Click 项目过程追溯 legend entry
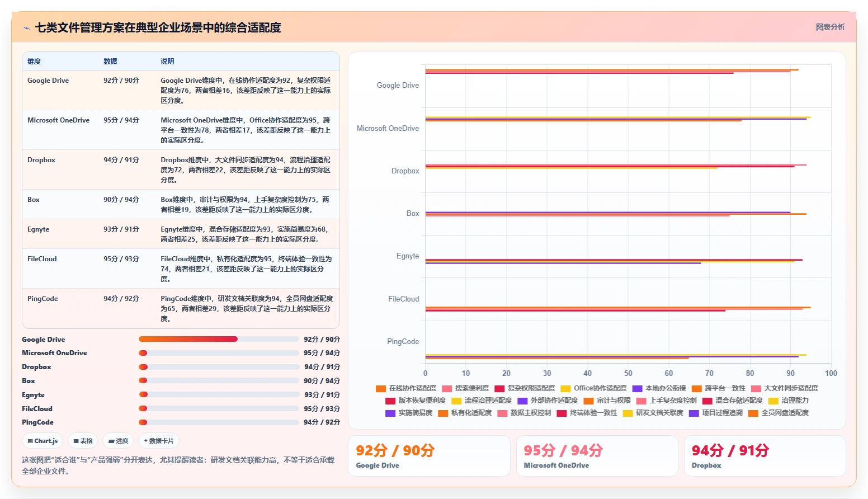 coord(716,413)
